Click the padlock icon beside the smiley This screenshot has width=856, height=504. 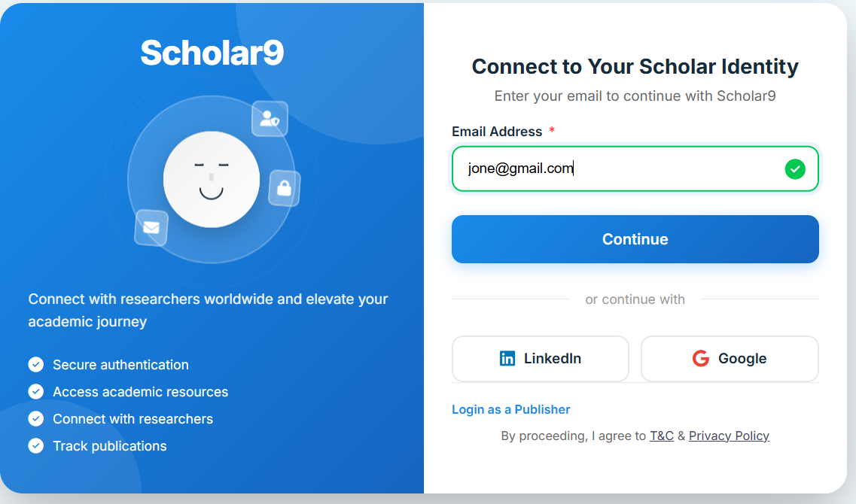285,188
